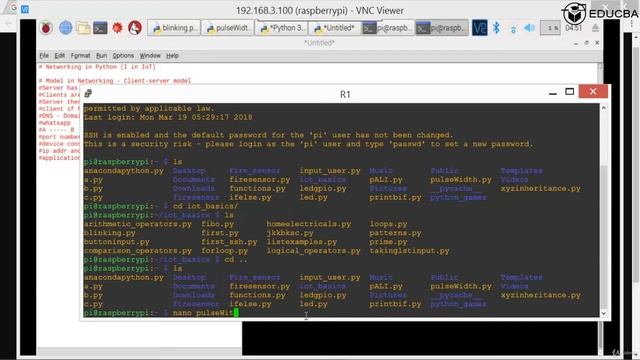
Task: Click 'takinglstinput.py' in the terminal listing
Action: (x=409, y=251)
